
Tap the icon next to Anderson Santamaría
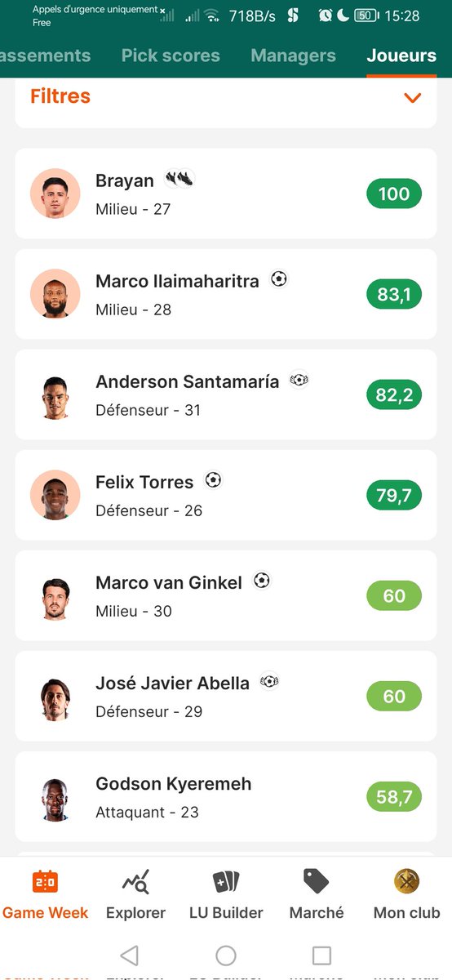tap(299, 380)
